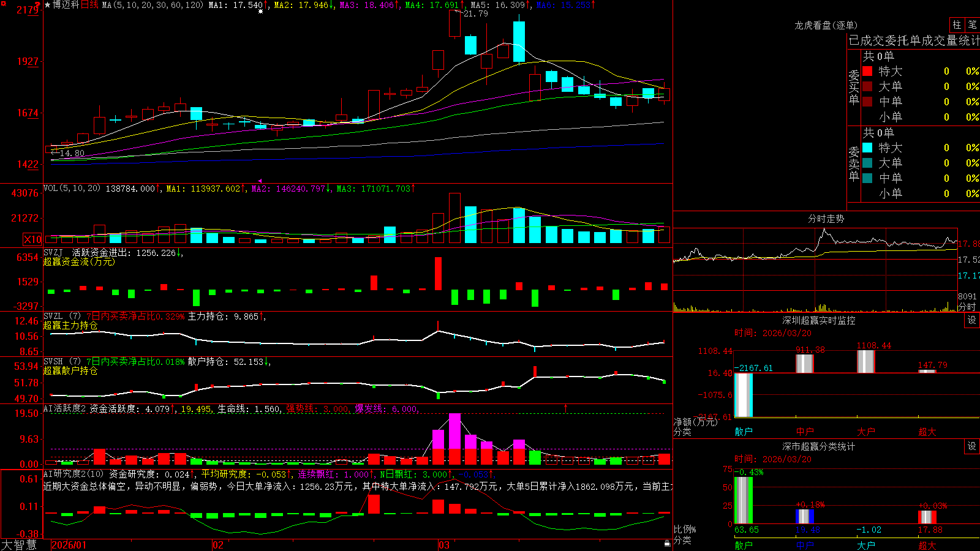This screenshot has height=551, width=980.
Task: Open the VOL(5,10,20) indicator label
Action: click(72, 189)
